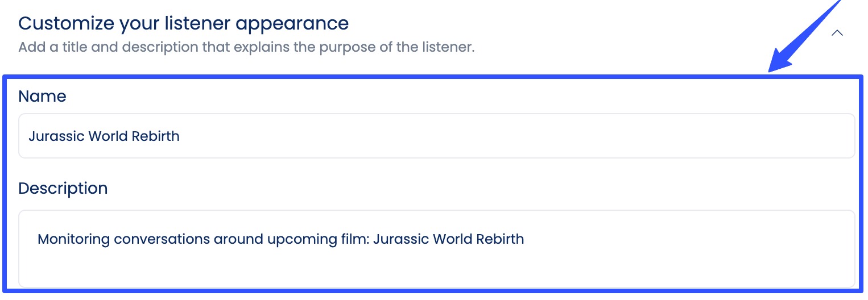Click the "Customize your listener appearance" heading
Image resolution: width=868 pixels, height=300 pixels.
[183, 24]
